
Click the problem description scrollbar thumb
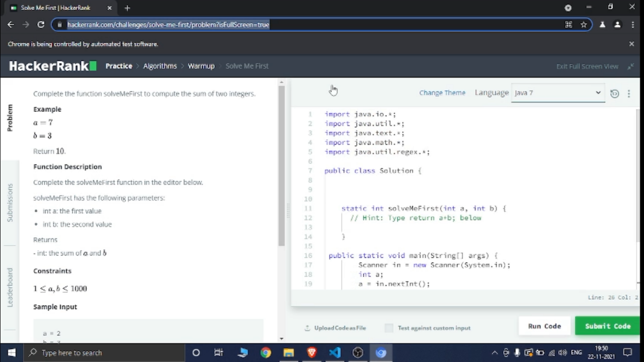point(281,165)
